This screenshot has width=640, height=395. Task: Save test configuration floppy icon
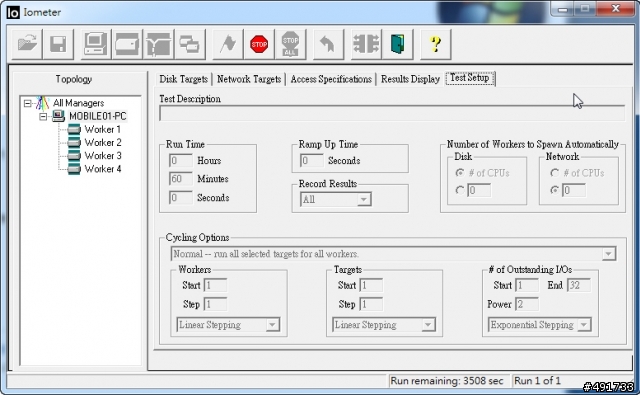58,44
